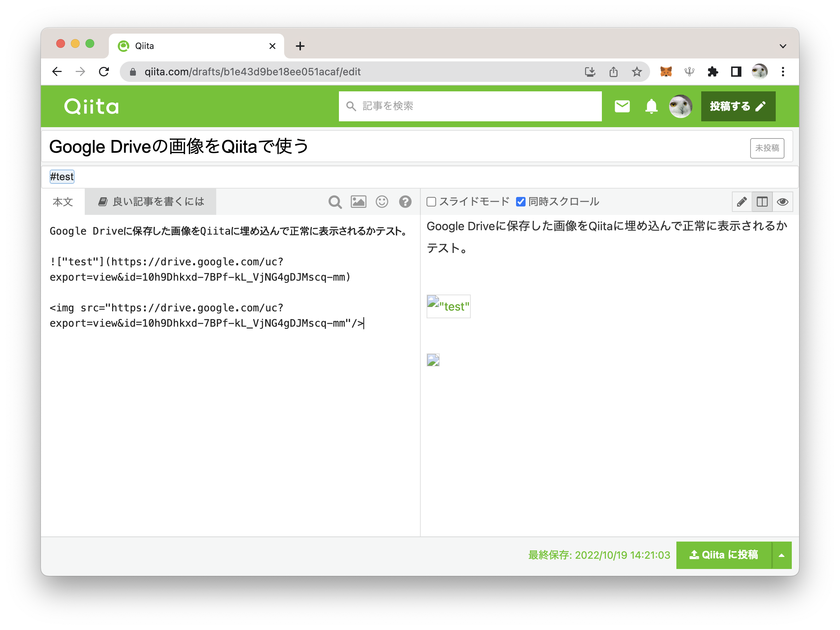Image resolution: width=840 pixels, height=630 pixels.
Task: Click the trident extension icon
Action: coord(689,71)
